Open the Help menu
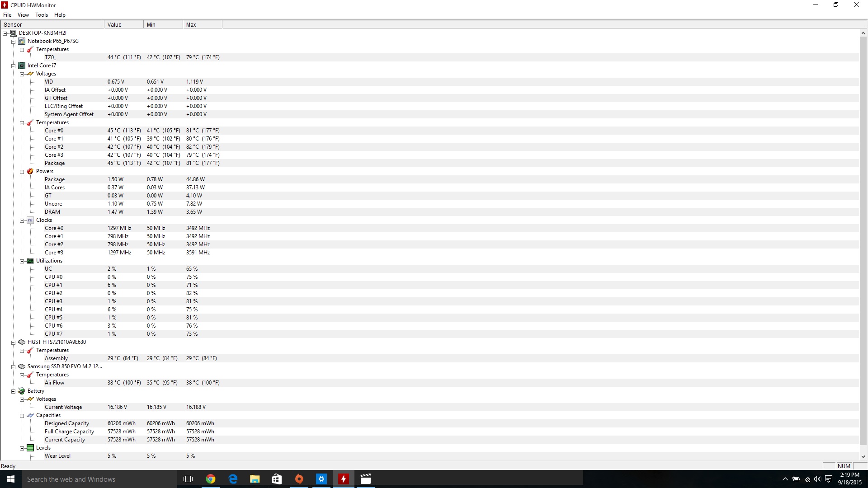The width and height of the screenshot is (868, 488). tap(60, 15)
